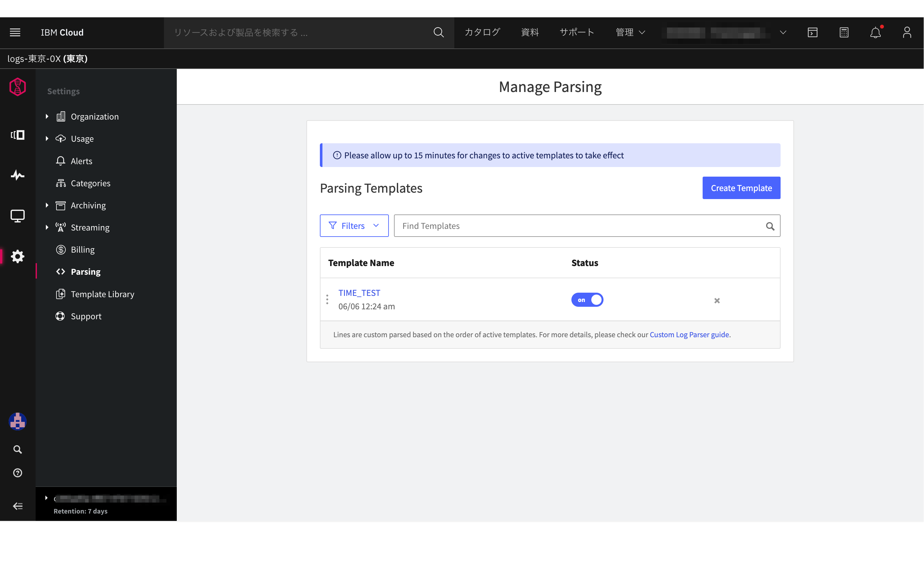Open the Custom Log Parser guide link
The width and height of the screenshot is (924, 577).
[689, 335]
